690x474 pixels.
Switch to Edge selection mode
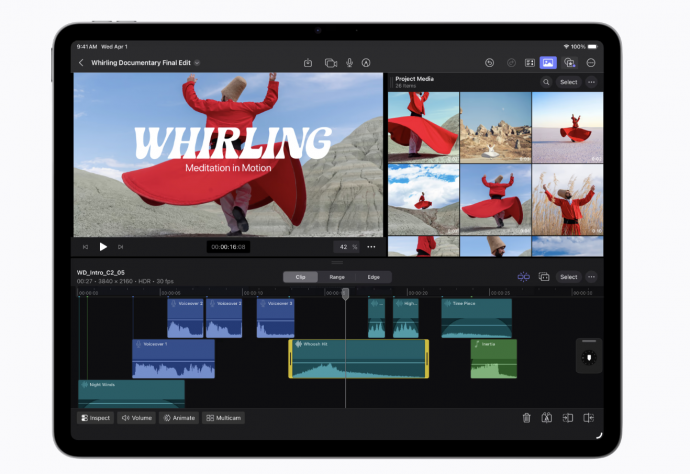coord(373,277)
